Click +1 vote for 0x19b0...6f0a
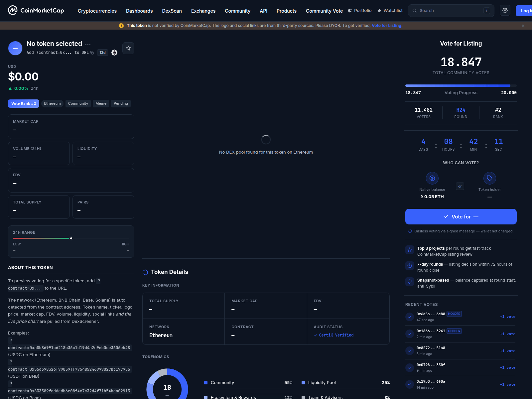The height and width of the screenshot is (399, 532). click(x=507, y=384)
